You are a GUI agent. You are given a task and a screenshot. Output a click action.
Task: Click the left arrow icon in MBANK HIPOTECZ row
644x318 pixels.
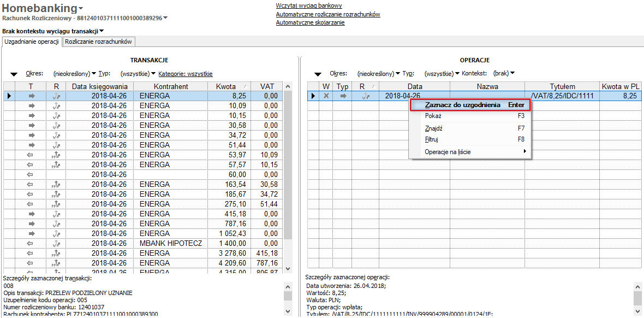(x=31, y=244)
